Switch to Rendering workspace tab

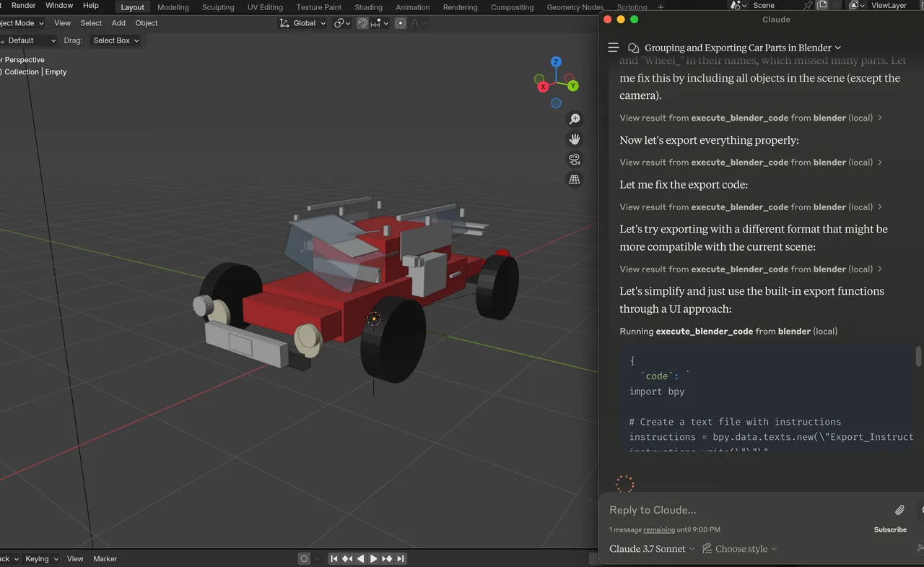[x=461, y=7]
